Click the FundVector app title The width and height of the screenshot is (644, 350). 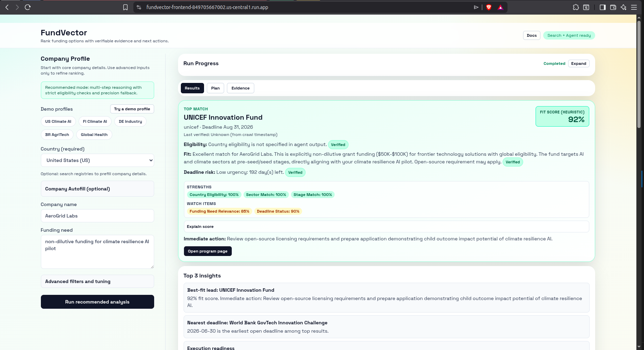point(64,33)
